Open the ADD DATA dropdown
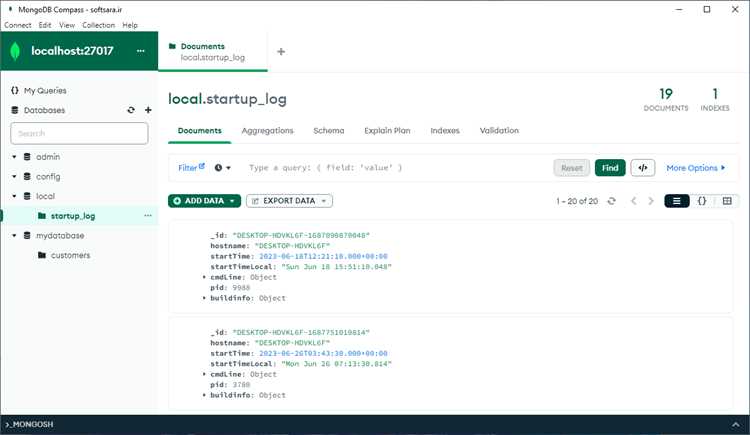The width and height of the screenshot is (750, 435). [x=204, y=201]
